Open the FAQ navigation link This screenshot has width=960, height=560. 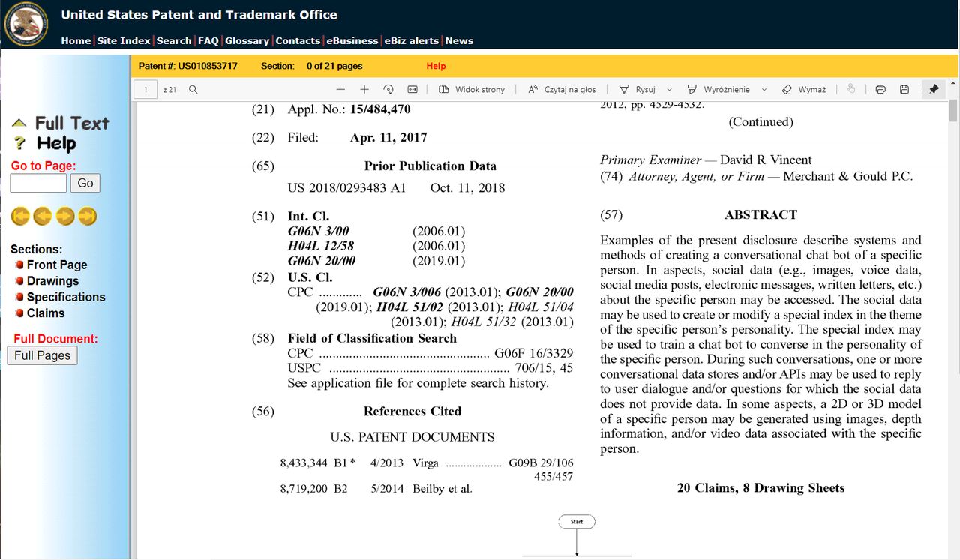click(208, 41)
